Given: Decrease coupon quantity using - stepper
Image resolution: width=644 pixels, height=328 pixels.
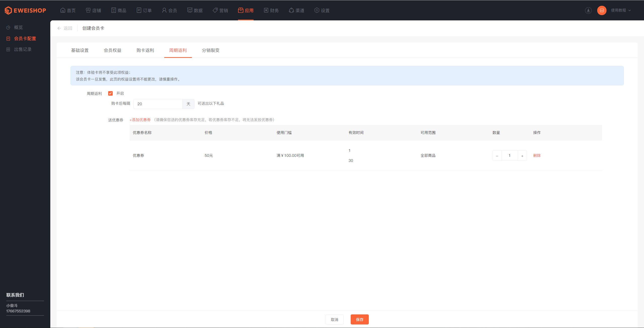Looking at the screenshot, I should tap(497, 155).
